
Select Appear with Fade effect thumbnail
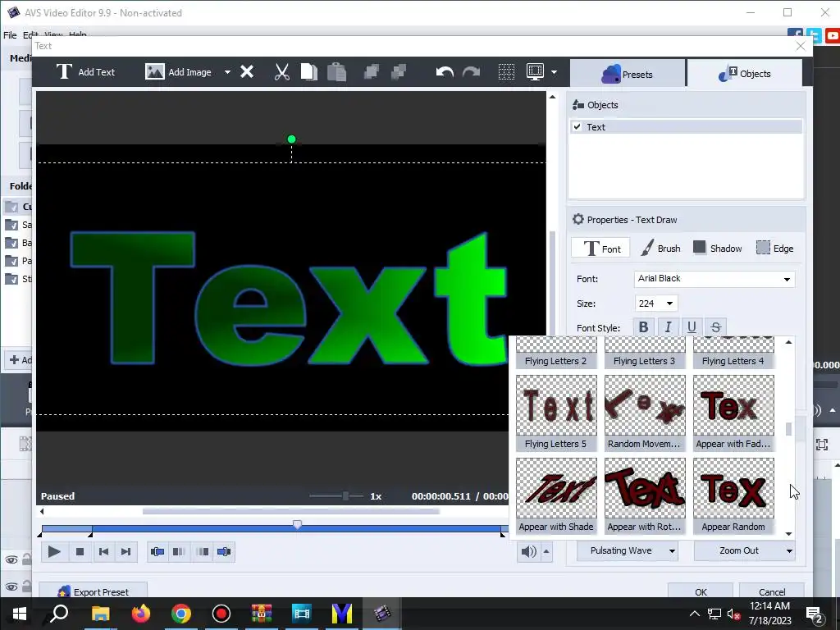[733, 413]
